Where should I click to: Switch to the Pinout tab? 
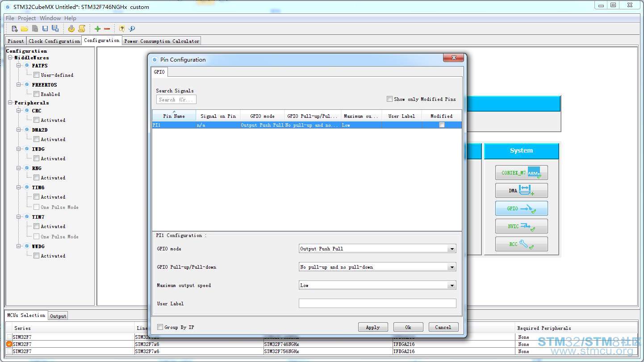[16, 41]
